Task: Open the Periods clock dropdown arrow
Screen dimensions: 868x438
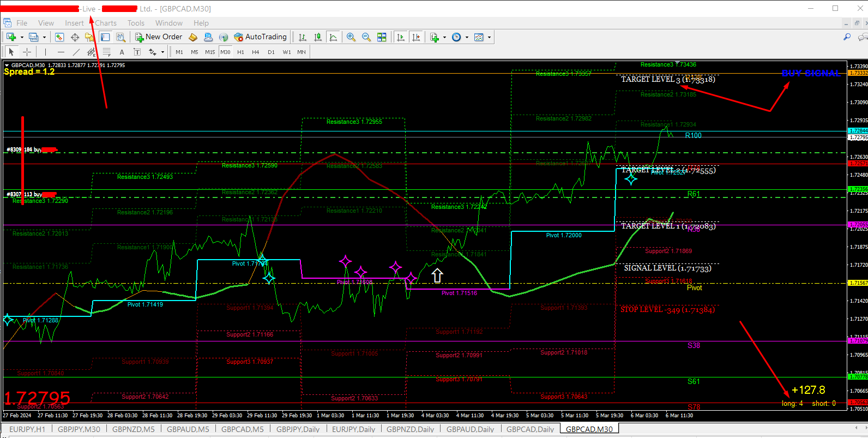Action: [467, 38]
